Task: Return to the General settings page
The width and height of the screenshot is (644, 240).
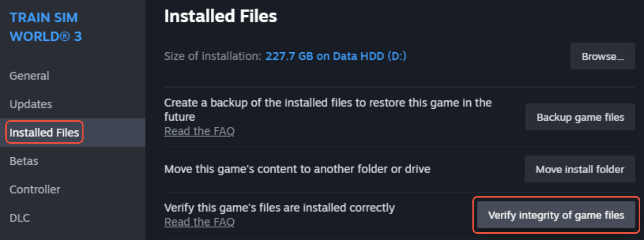Action: [29, 76]
